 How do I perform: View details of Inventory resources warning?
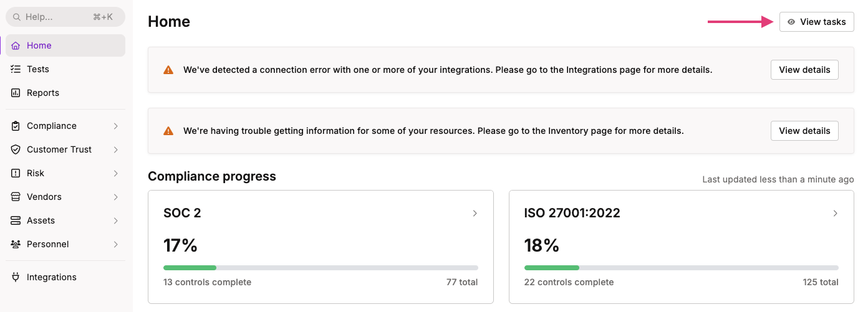[x=804, y=131]
